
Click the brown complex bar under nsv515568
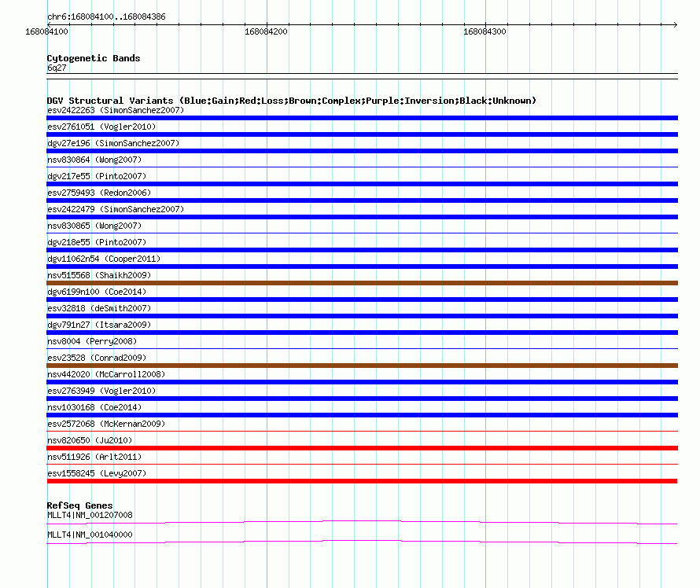[x=362, y=283]
